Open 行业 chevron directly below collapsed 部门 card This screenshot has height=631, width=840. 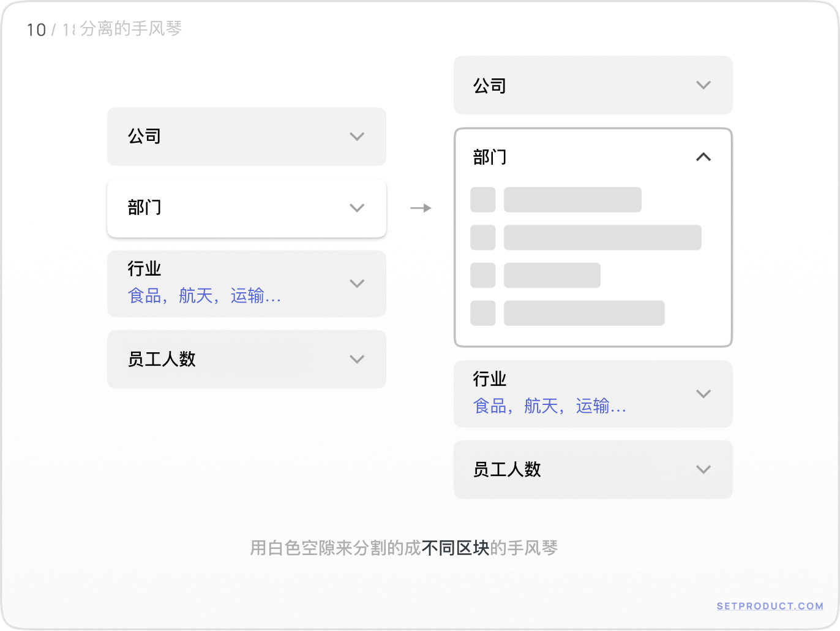[357, 284]
